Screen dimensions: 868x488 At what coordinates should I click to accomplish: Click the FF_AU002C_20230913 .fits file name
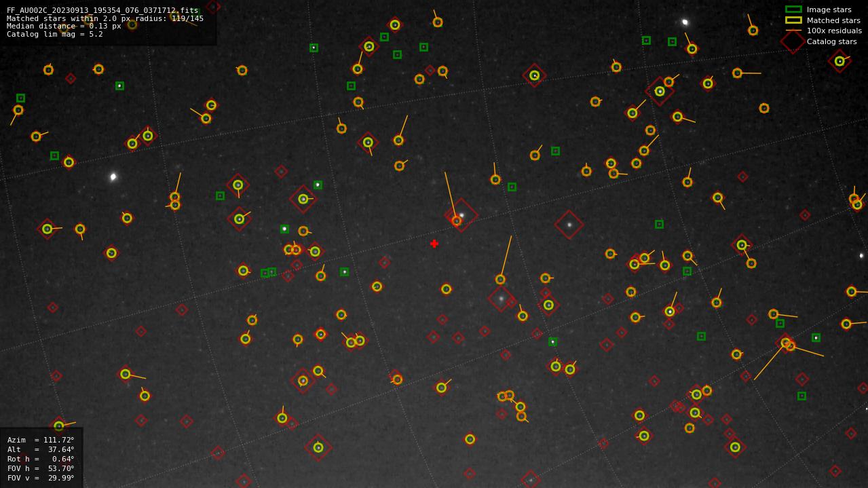click(102, 11)
